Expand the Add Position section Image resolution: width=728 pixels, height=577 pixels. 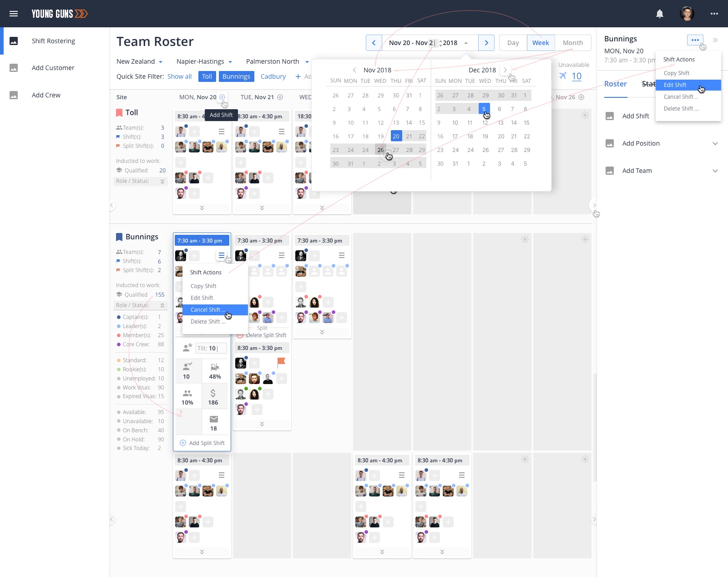coord(715,143)
